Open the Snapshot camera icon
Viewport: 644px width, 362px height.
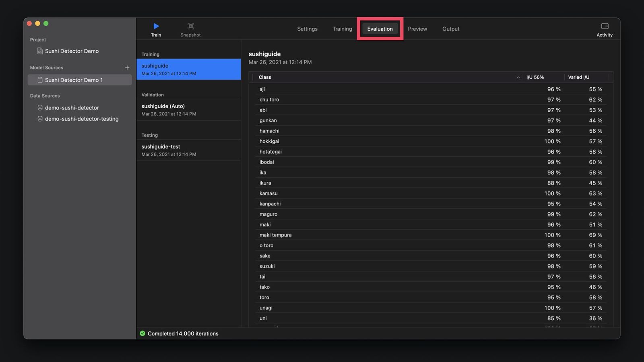pos(190,25)
